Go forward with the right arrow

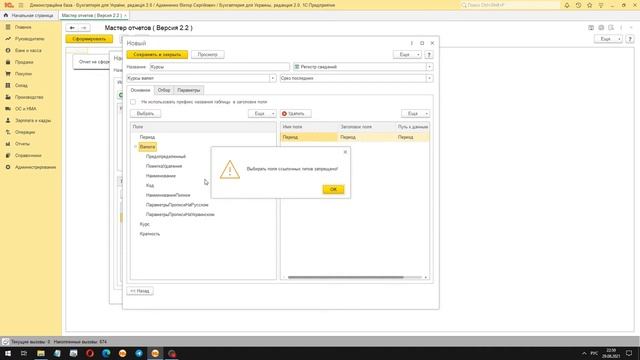tap(84, 28)
